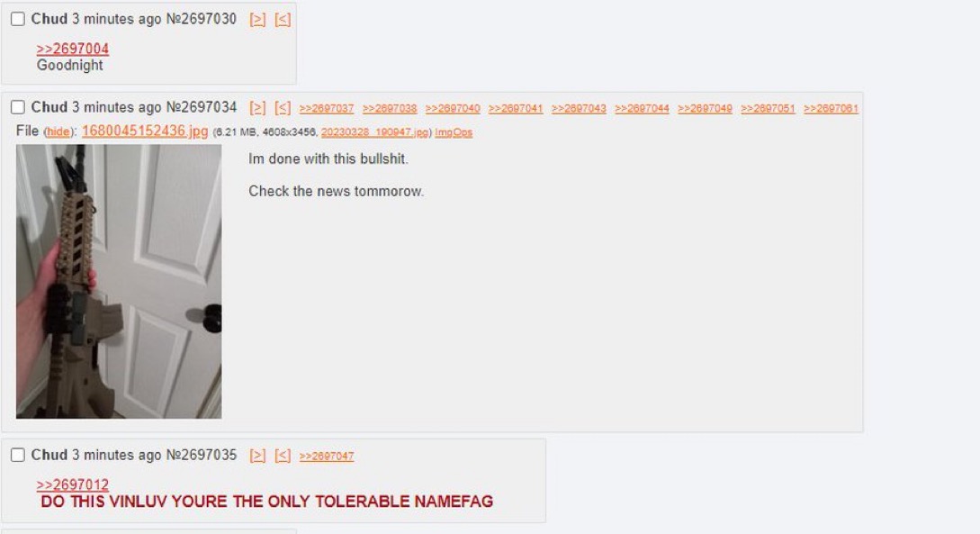Follow backlink >>2697047 on post 2697035
980x534 pixels.
coord(327,456)
